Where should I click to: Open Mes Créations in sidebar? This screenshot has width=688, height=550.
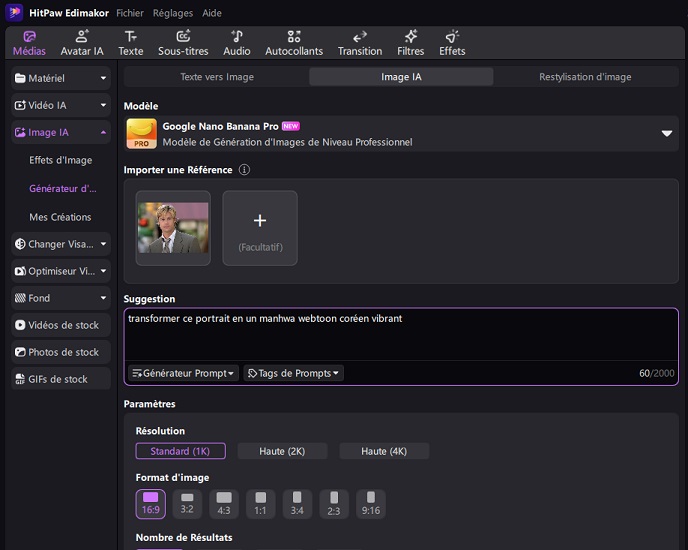tap(60, 217)
